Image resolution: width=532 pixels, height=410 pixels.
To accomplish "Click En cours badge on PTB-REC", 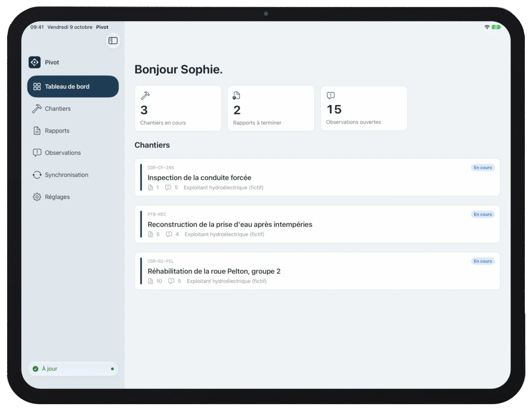I will [483, 215].
